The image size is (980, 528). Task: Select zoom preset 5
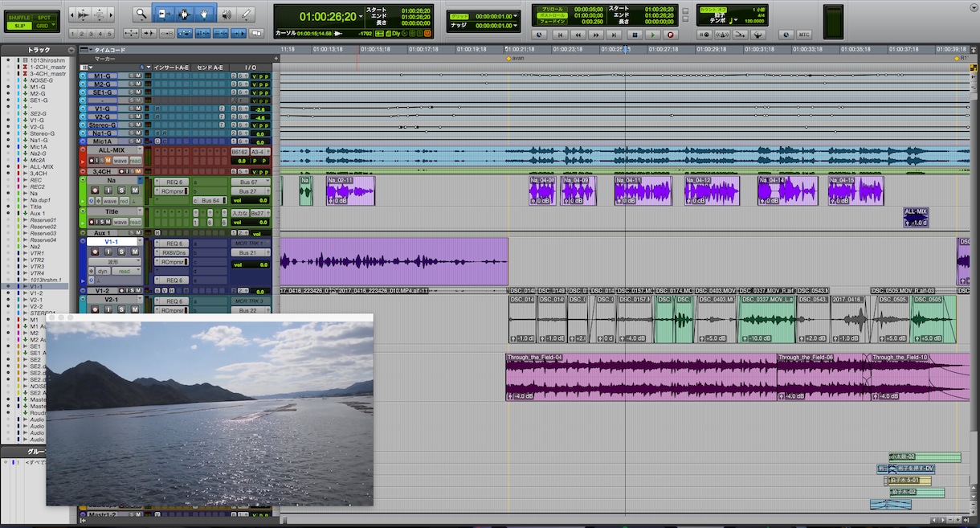coord(109,34)
